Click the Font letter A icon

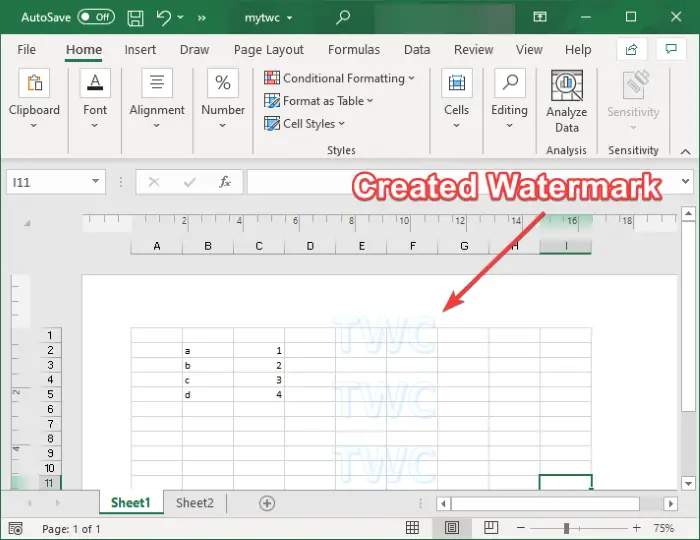(x=95, y=83)
